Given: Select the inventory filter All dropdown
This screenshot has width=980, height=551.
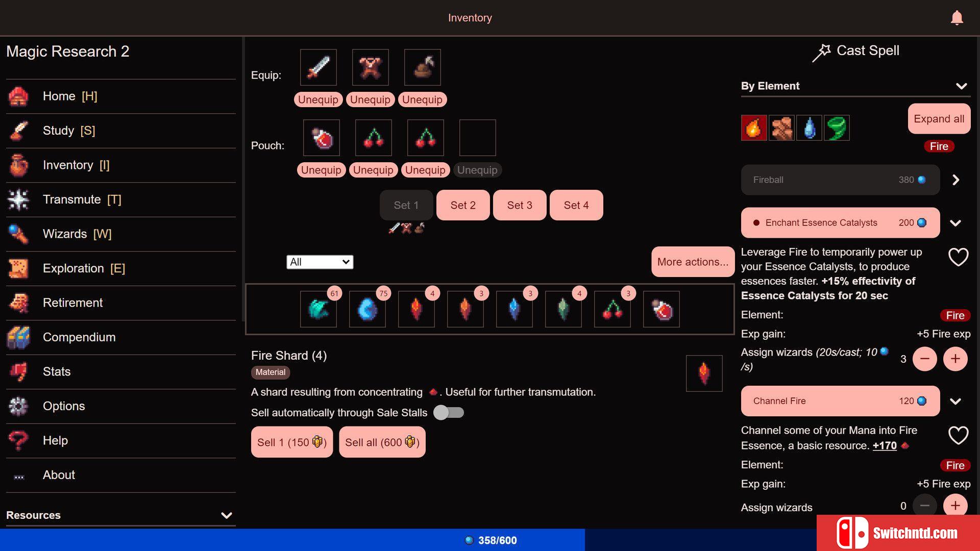Looking at the screenshot, I should (x=319, y=262).
